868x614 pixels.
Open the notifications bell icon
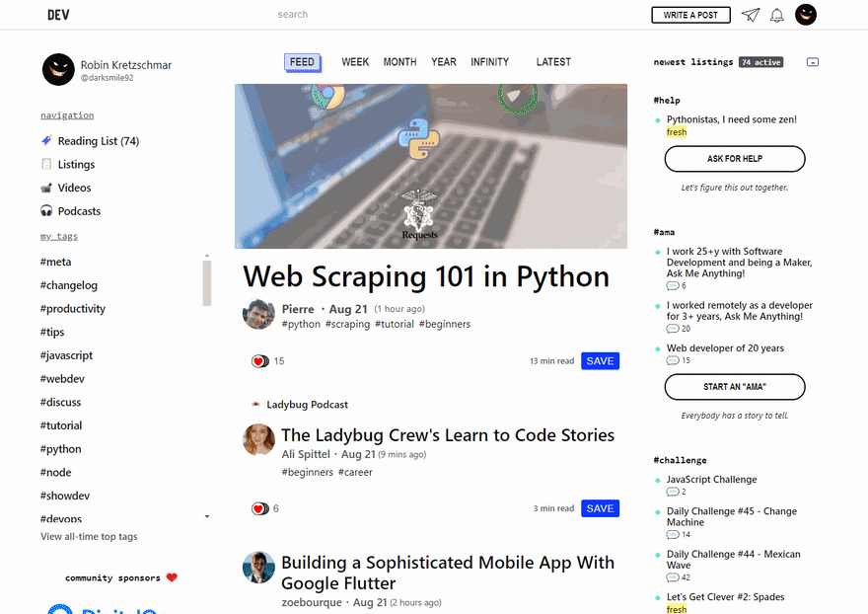[776, 15]
